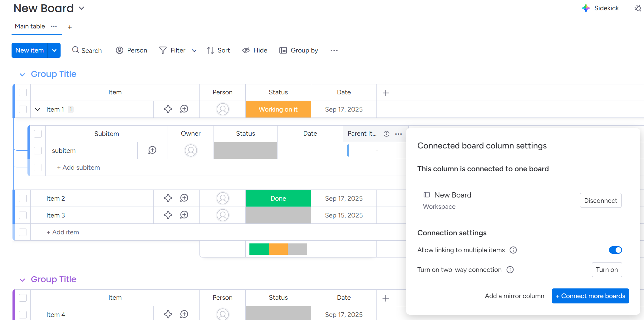
Task: Open the update conversation for Item 2
Action: point(184,198)
